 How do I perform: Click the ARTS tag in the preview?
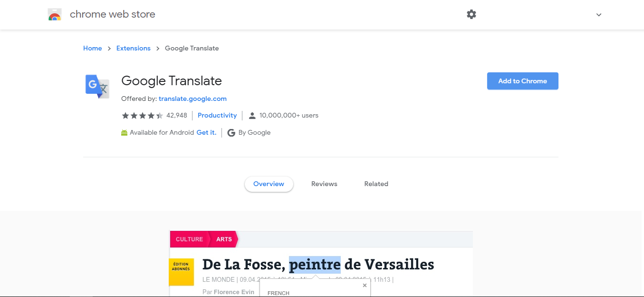(x=224, y=239)
